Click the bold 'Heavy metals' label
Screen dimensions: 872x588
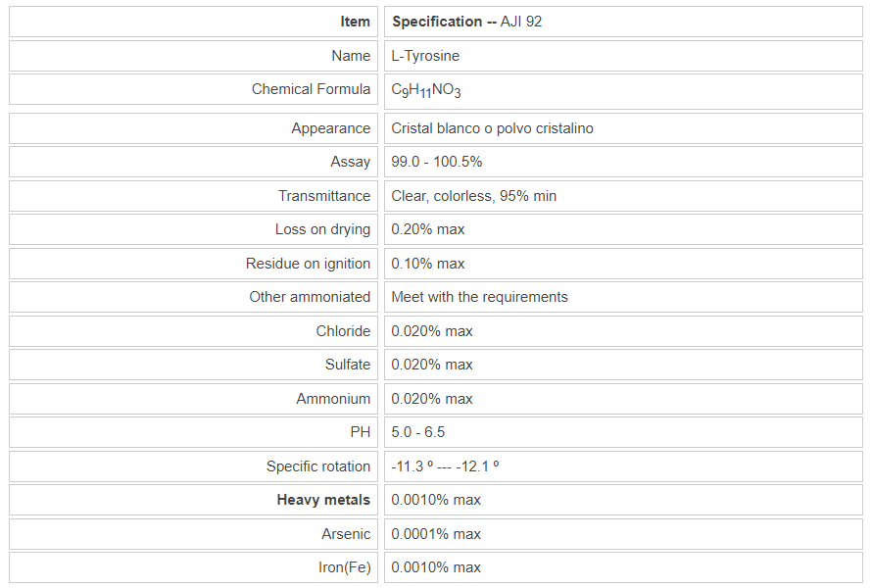[323, 500]
